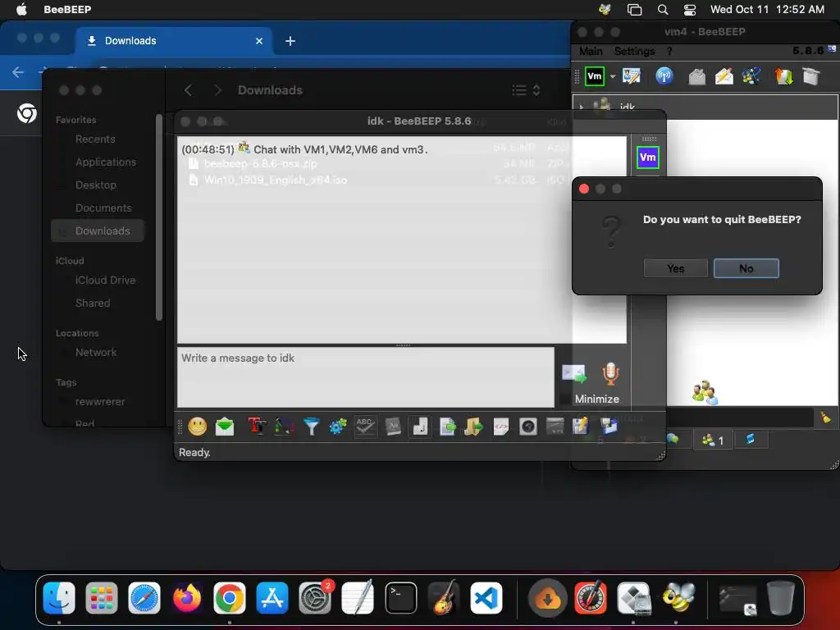This screenshot has height=630, width=840.
Task: Open Visual Studio Code from the Dock
Action: (x=486, y=598)
